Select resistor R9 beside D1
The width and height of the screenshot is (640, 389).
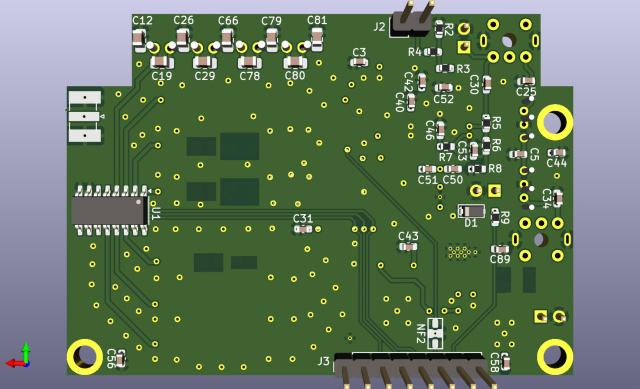495,217
